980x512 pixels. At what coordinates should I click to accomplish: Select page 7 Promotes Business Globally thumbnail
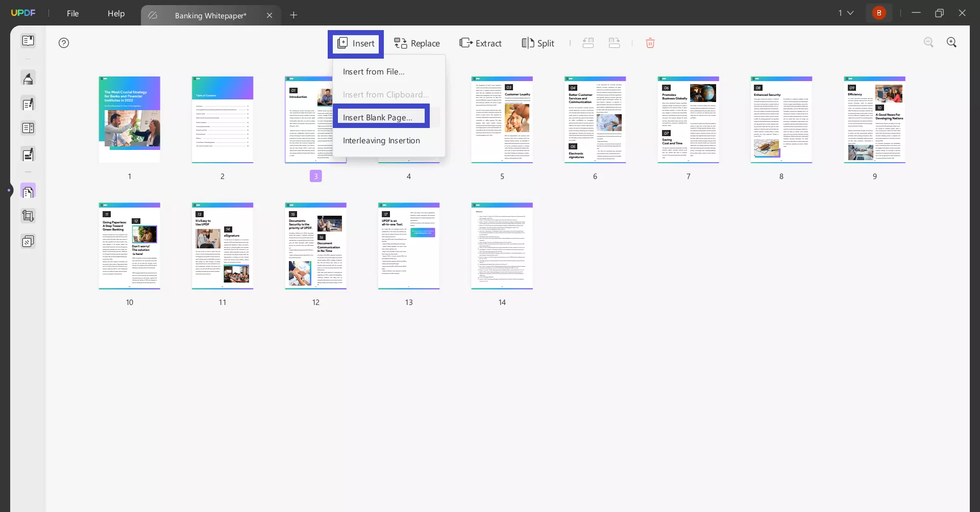(689, 120)
